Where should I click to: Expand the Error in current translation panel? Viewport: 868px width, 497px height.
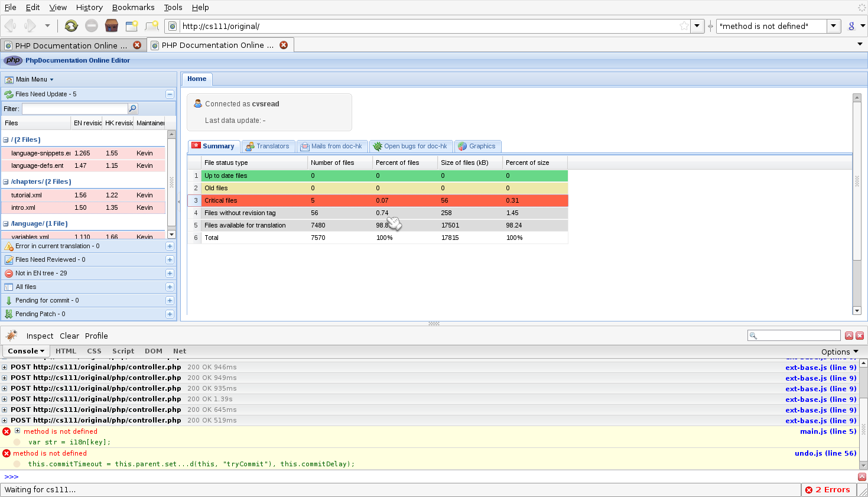pos(170,246)
